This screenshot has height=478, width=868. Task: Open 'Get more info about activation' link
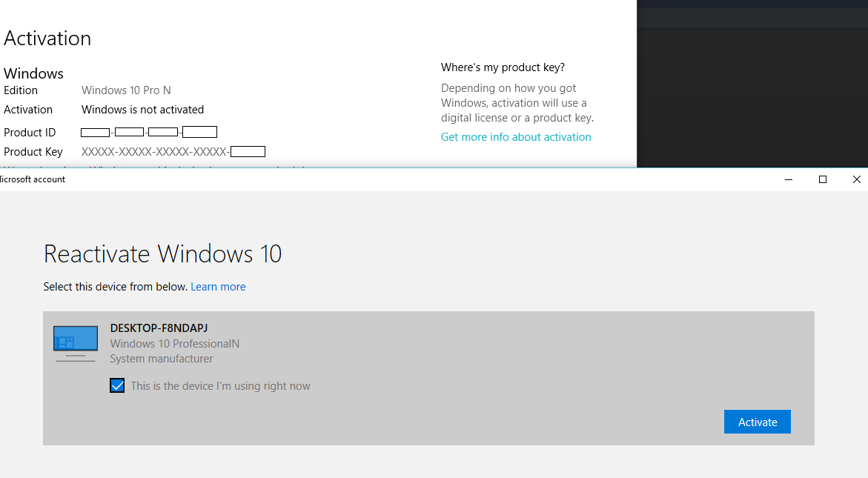pyautogui.click(x=516, y=137)
